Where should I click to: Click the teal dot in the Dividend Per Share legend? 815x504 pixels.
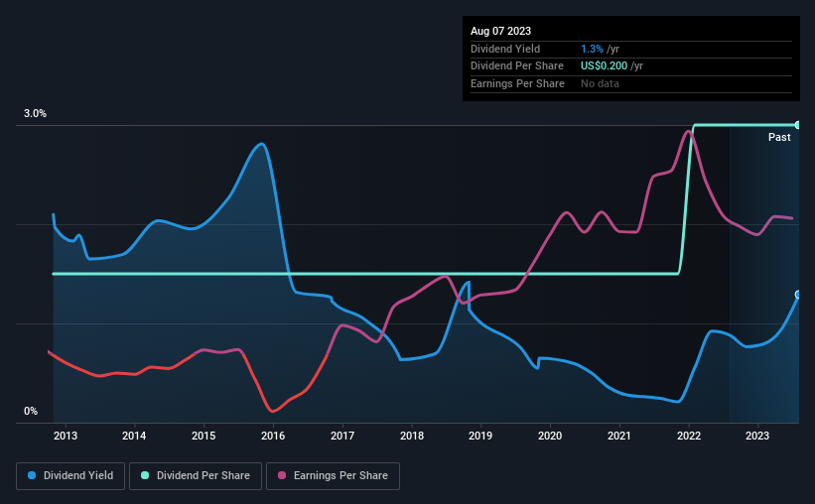pos(146,476)
